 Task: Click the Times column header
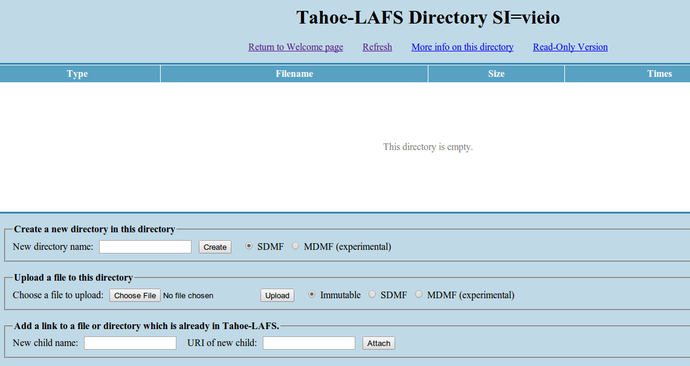[659, 74]
